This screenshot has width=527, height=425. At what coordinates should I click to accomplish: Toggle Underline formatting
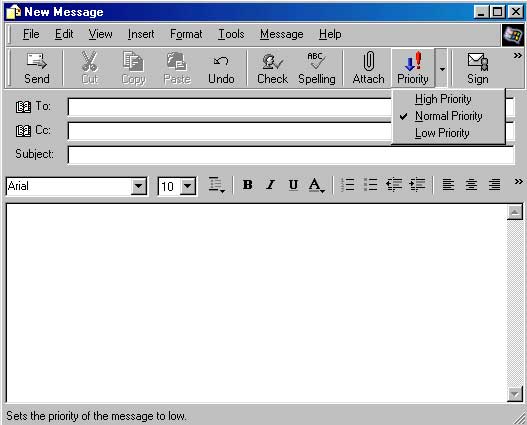coord(293,184)
